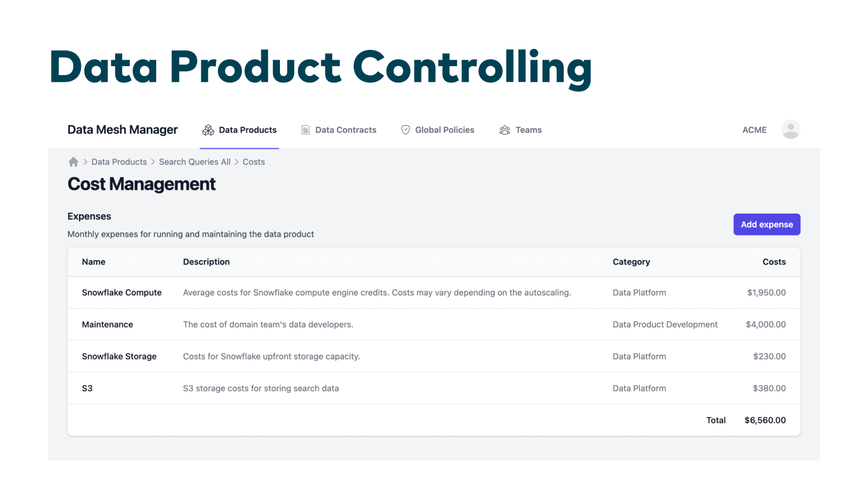Open the Data Products tab
Screen dimensions: 868x488
point(247,130)
